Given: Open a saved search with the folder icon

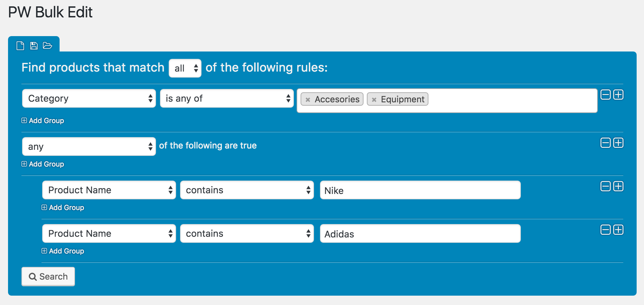Looking at the screenshot, I should pos(47,45).
